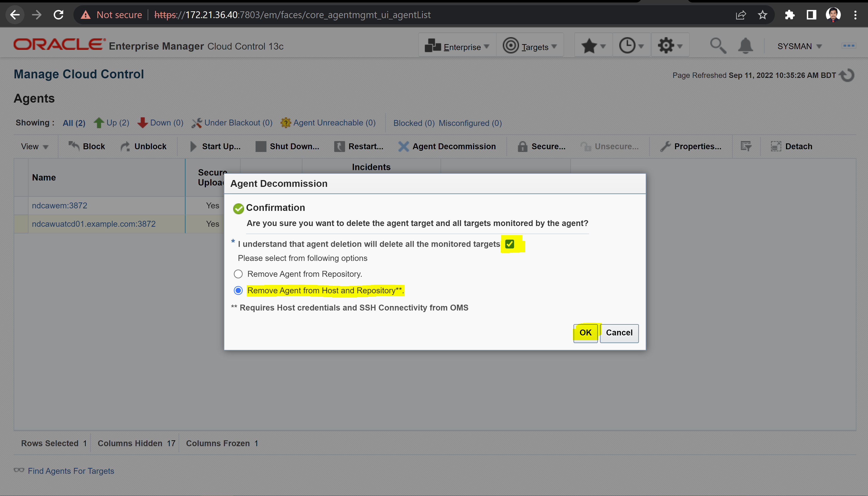Click Columns Frozen 1 status text
The width and height of the screenshot is (868, 496).
(x=222, y=443)
